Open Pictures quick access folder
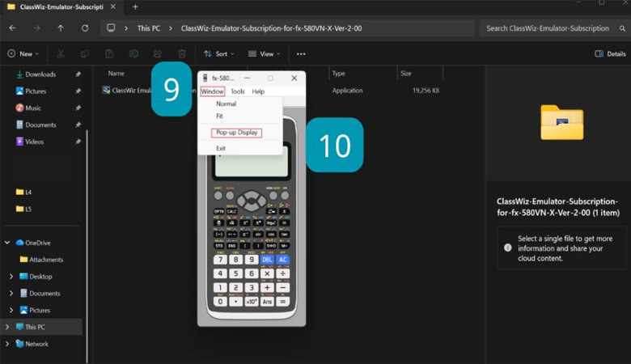Viewport: 631px width, 364px height. [x=36, y=91]
